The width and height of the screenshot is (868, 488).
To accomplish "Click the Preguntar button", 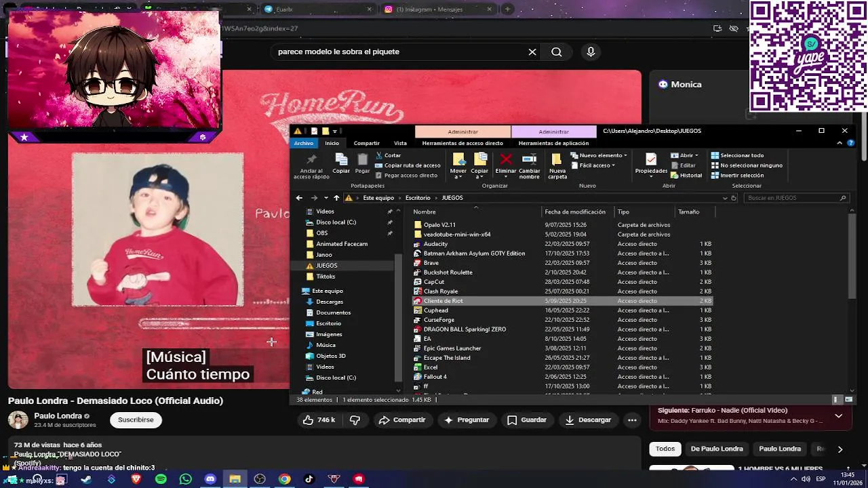I will click(x=467, y=420).
